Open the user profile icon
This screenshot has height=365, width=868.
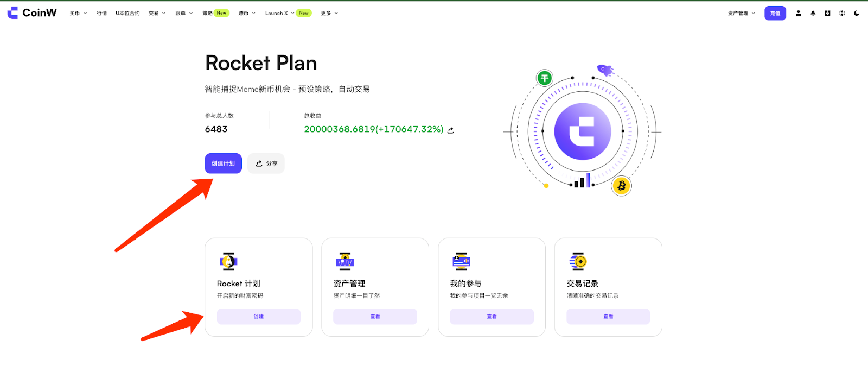799,14
